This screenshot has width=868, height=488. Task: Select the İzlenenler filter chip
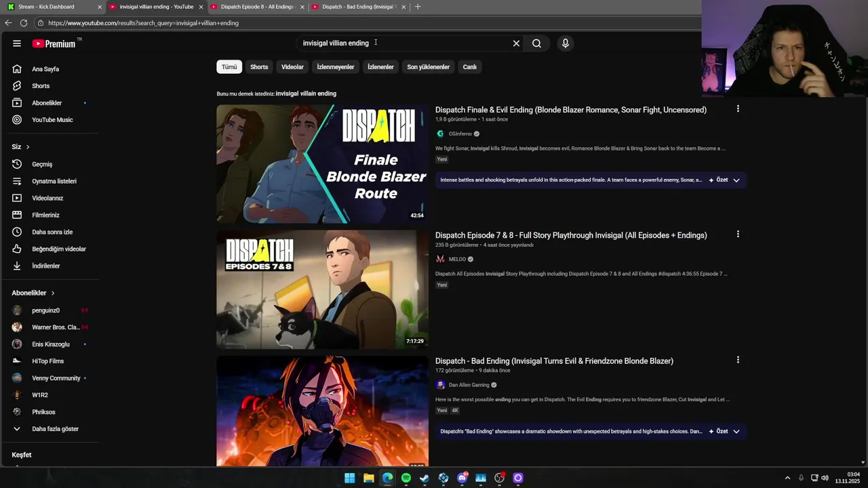[x=380, y=67]
